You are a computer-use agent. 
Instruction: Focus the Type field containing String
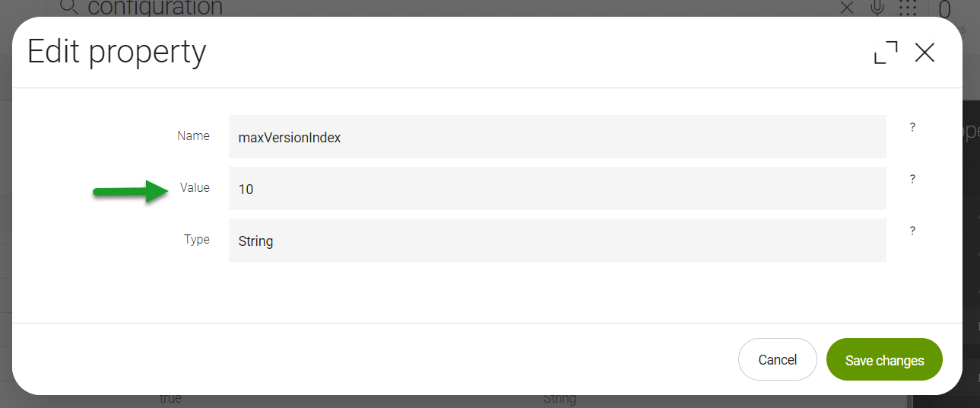coord(557,241)
